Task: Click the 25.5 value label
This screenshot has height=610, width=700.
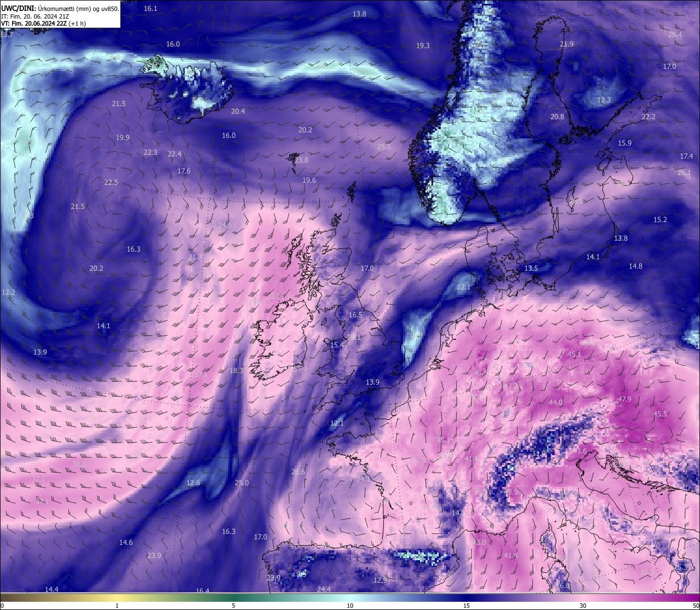Action: click(384, 147)
